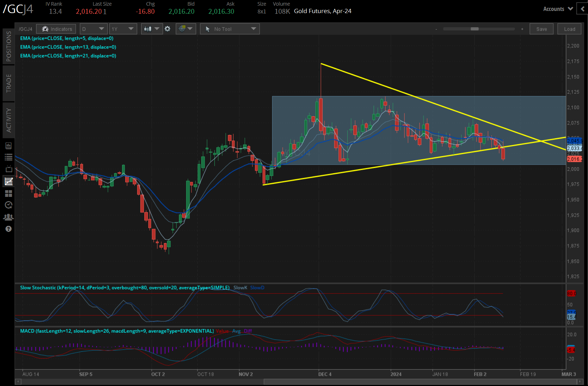The height and width of the screenshot is (386, 588).
Task: Click the chart zoom slider handle
Action: click(x=475, y=29)
